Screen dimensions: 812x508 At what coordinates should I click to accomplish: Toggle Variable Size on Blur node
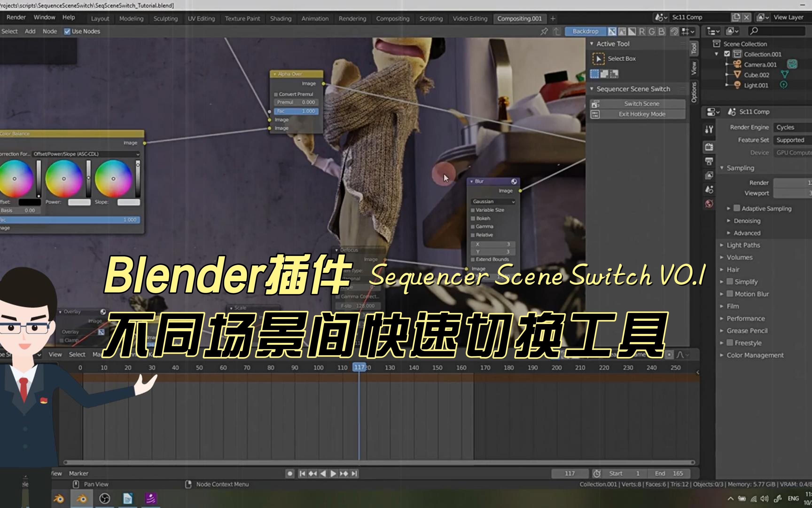coord(473,210)
